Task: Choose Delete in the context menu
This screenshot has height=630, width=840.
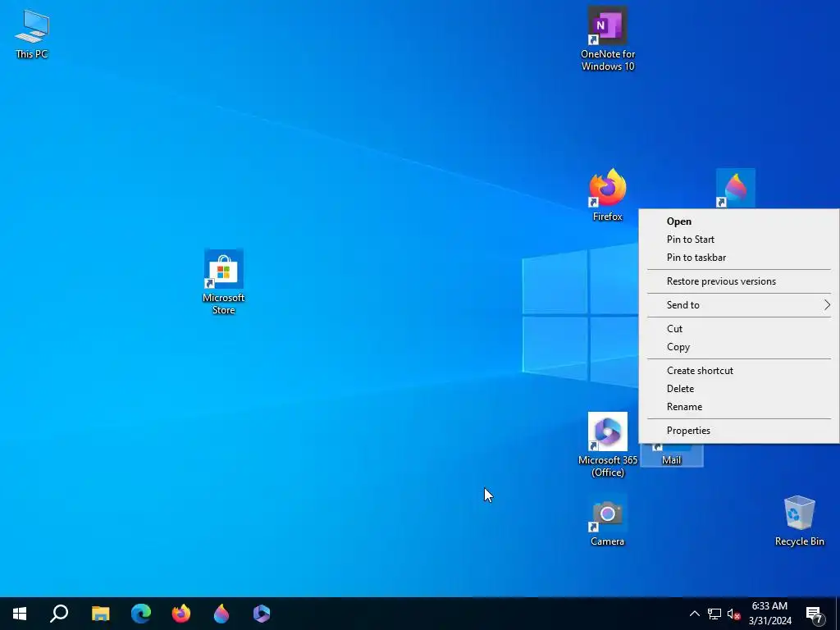Action: click(739, 388)
